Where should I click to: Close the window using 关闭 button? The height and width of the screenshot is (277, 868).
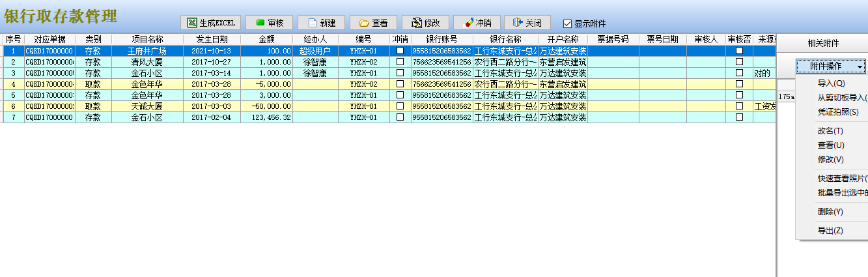click(x=527, y=23)
